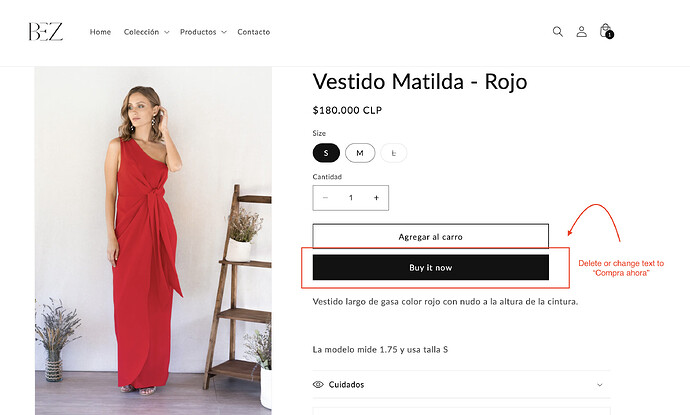Open the account login icon
The height and width of the screenshot is (415, 690).
(x=581, y=32)
